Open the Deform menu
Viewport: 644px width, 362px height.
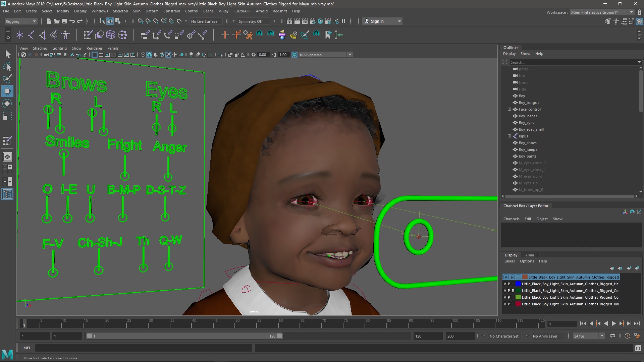[152, 11]
